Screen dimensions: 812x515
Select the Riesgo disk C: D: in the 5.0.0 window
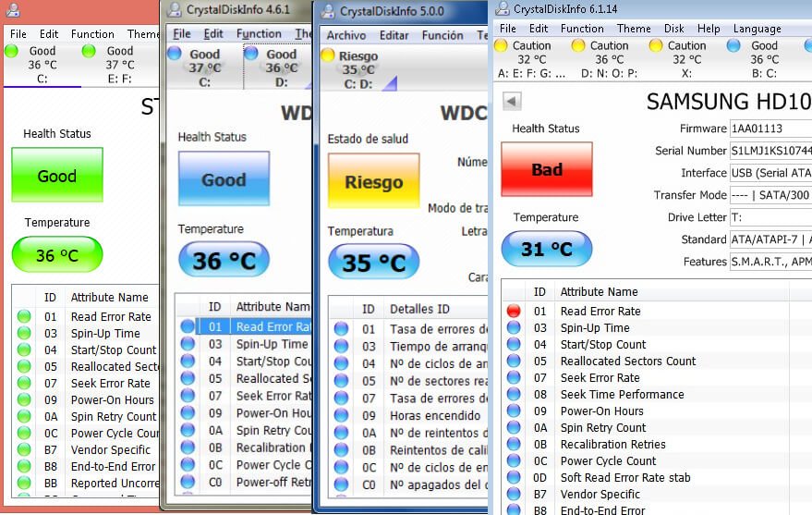[x=358, y=69]
